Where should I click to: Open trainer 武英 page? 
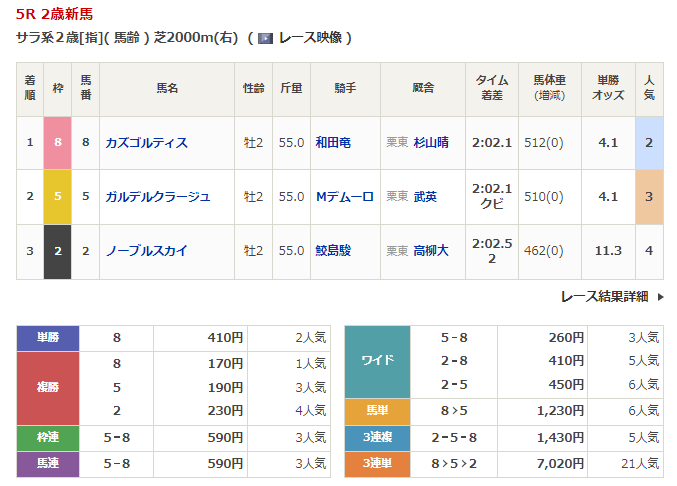[x=425, y=197]
